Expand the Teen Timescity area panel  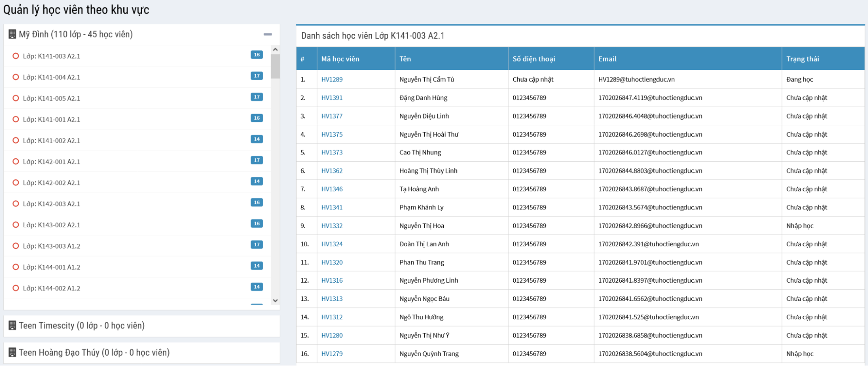82,326
